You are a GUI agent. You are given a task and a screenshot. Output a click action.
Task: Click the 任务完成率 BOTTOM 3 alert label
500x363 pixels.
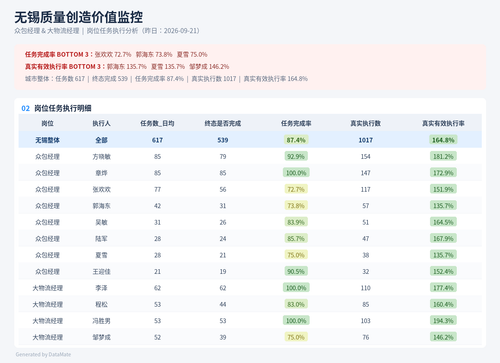[59, 54]
